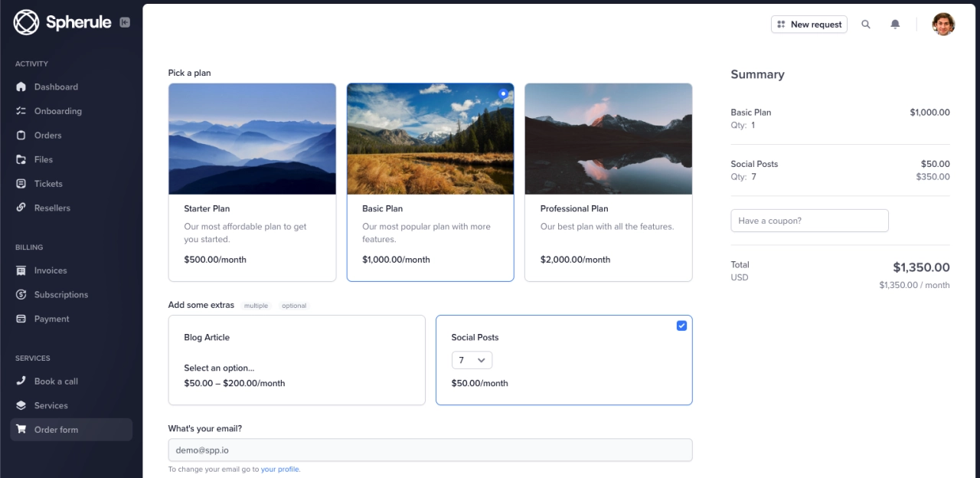
Task: Go to Resellers page
Action: click(52, 208)
